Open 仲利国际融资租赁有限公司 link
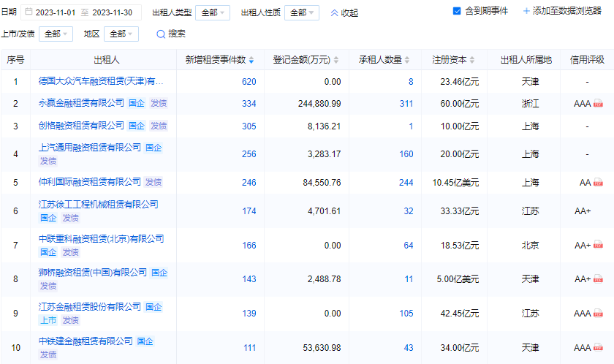 click(90, 182)
